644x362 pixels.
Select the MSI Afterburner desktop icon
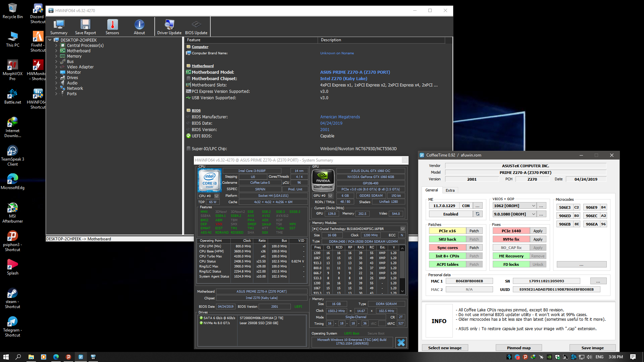[x=13, y=213]
